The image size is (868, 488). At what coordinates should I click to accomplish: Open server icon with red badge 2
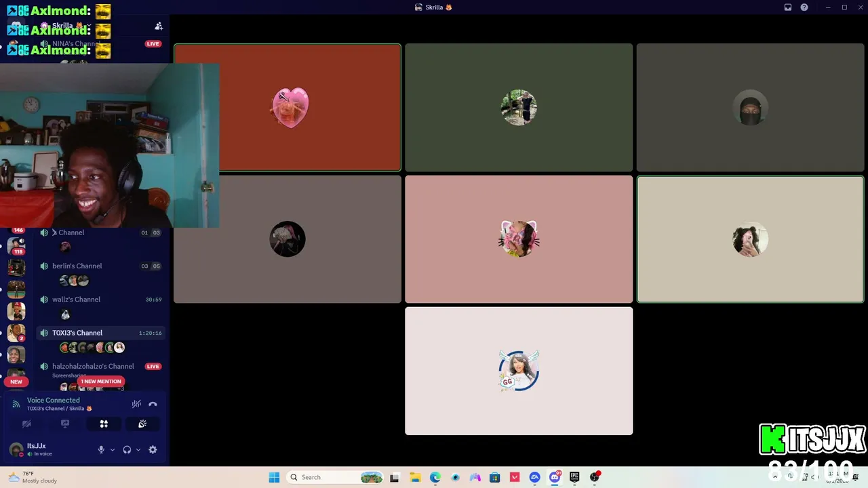(x=16, y=332)
